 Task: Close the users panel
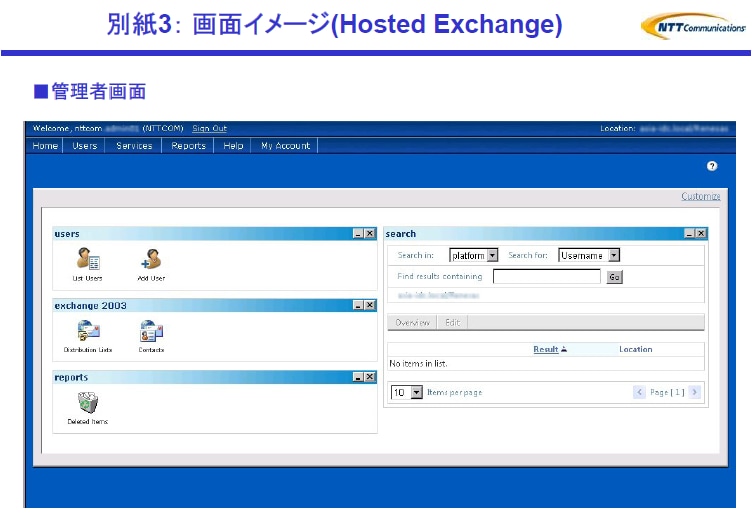point(370,234)
